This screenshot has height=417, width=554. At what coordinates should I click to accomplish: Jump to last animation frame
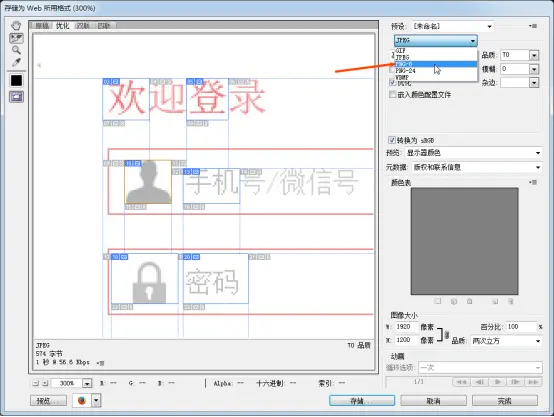point(534,382)
